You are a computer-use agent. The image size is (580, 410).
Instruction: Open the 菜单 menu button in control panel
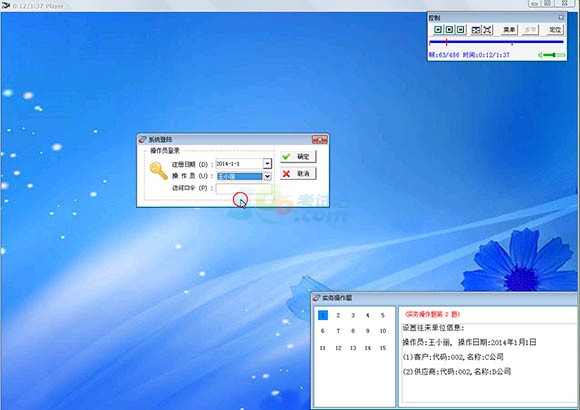coord(509,30)
